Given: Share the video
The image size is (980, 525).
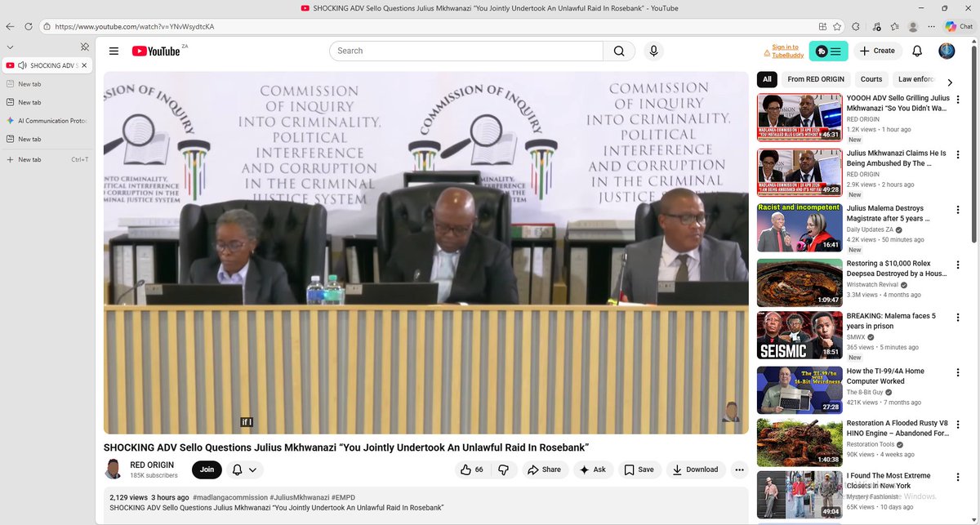Looking at the screenshot, I should tap(544, 469).
